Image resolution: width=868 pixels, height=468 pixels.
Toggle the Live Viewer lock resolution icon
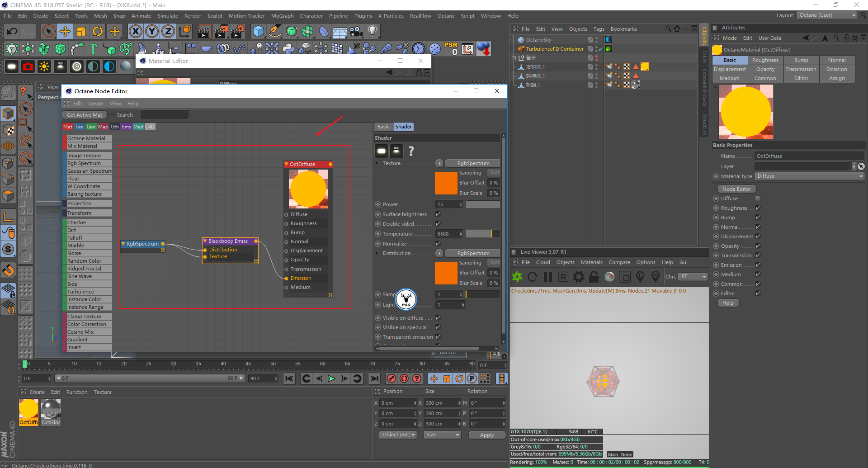(x=594, y=276)
